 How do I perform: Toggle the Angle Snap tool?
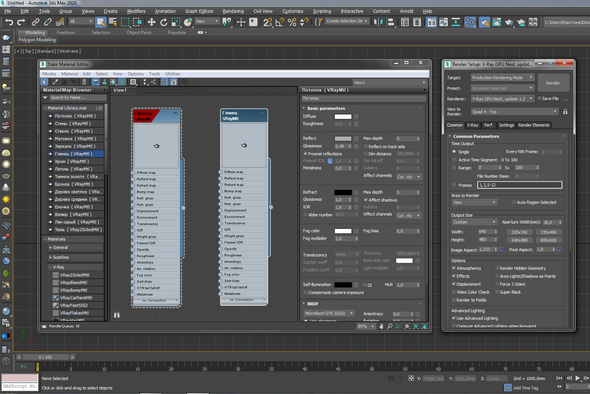(279, 23)
